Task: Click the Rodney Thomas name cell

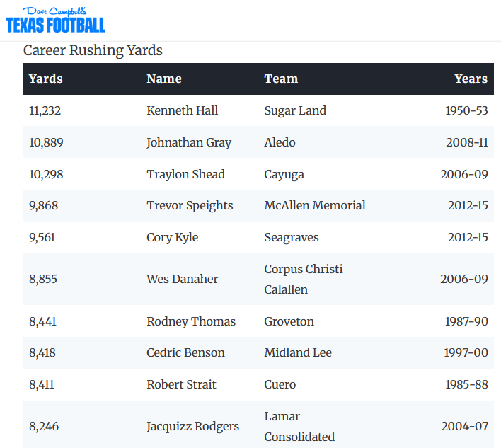Action: [x=191, y=321]
